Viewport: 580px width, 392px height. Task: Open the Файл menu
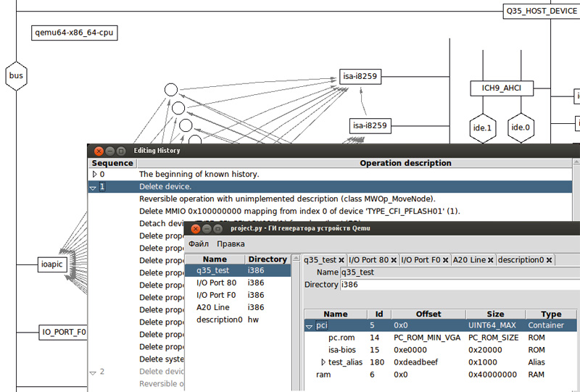pyautogui.click(x=198, y=244)
